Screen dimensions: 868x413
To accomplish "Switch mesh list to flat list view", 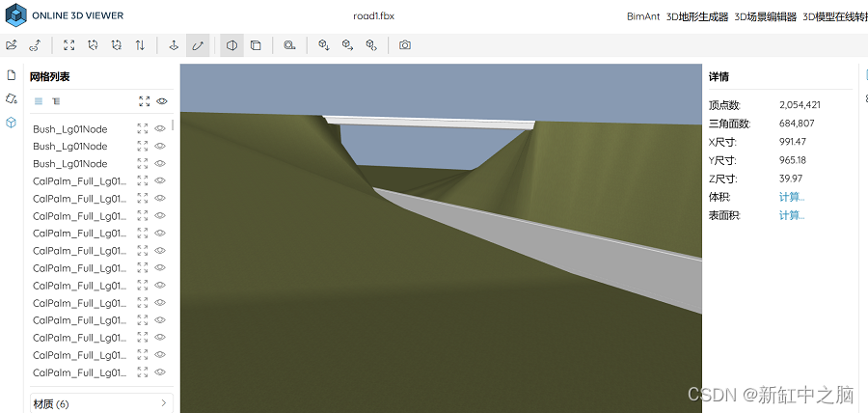I will [x=39, y=101].
